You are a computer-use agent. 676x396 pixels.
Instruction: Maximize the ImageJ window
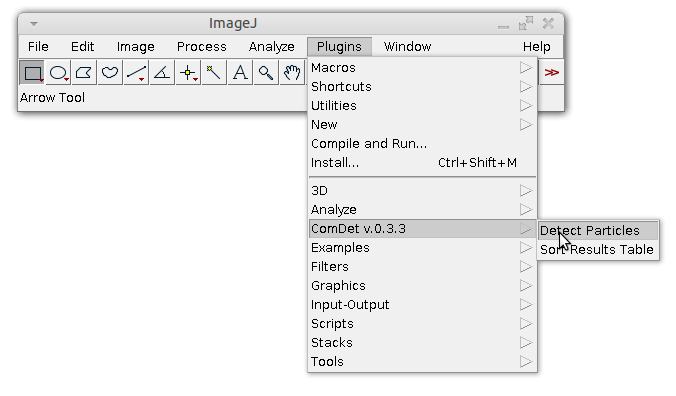526,23
